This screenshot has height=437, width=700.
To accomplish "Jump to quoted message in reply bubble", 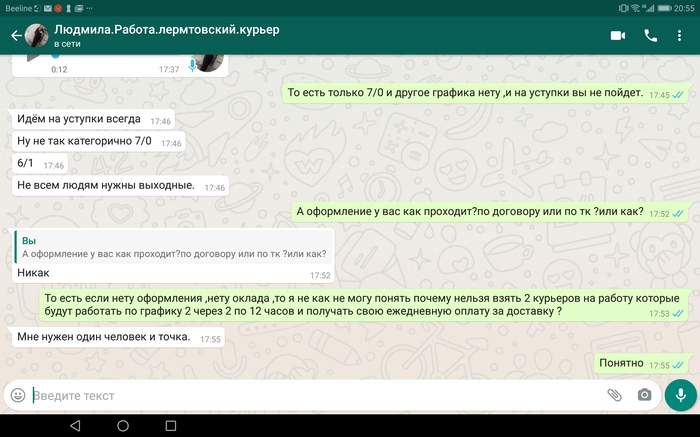I will (x=173, y=247).
